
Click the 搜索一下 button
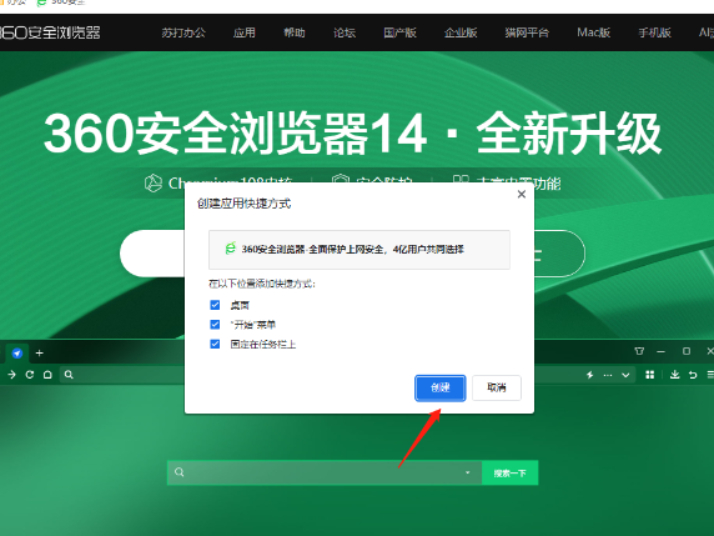pos(510,473)
